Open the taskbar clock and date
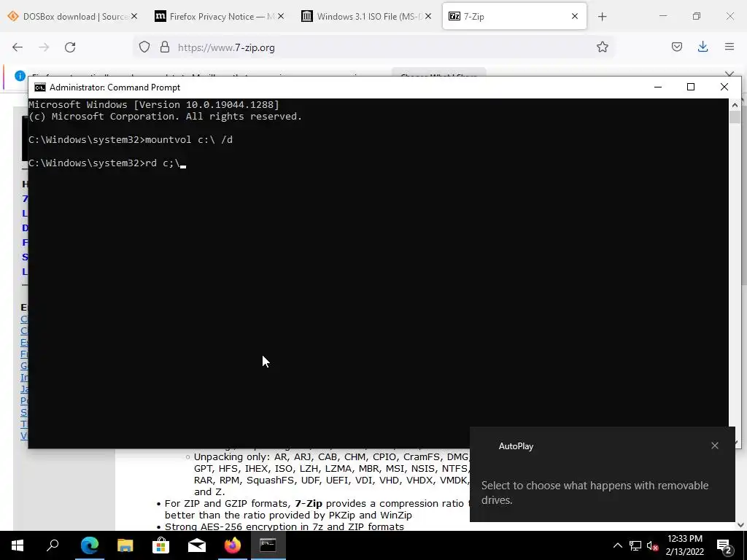This screenshot has width=747, height=560. (x=684, y=545)
